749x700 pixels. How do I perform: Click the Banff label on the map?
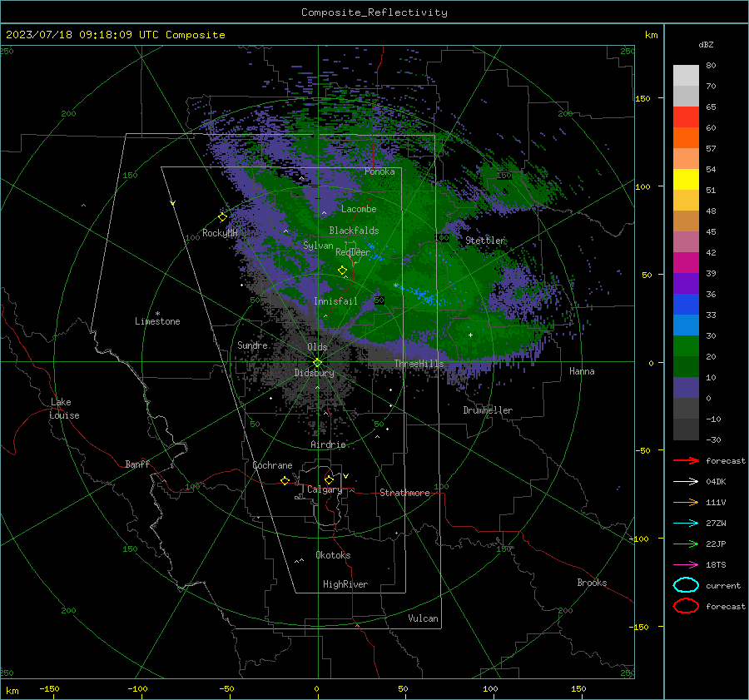tap(137, 464)
